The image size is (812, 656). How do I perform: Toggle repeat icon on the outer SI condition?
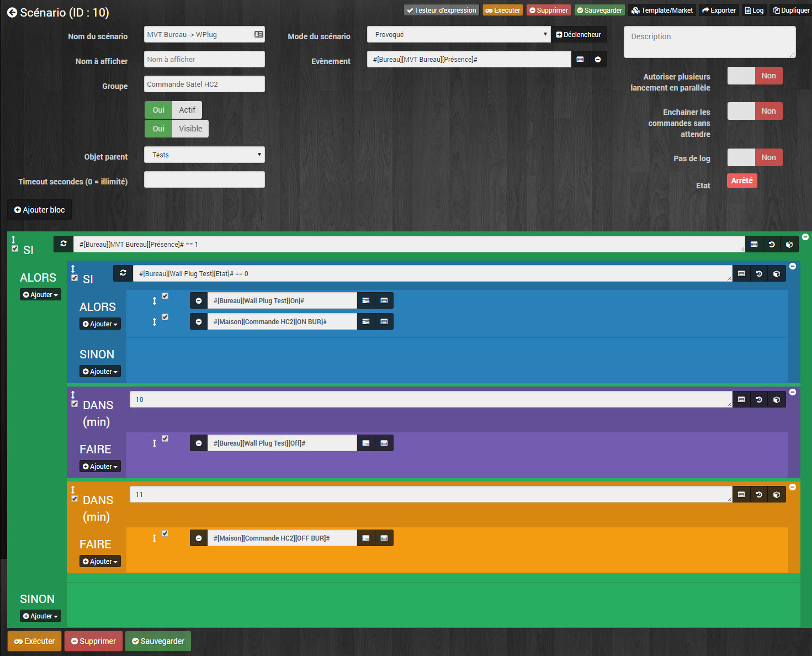[x=63, y=244]
